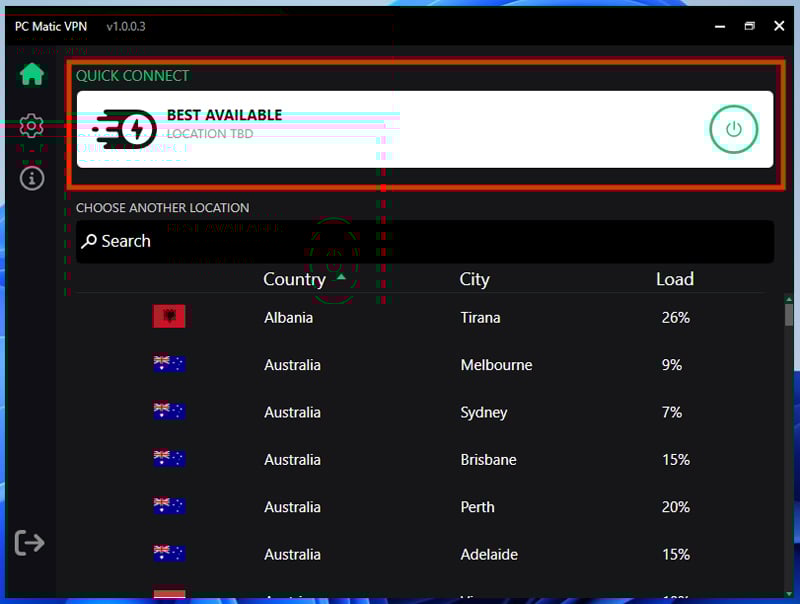Select Tirana city in Albania row
The width and height of the screenshot is (800, 604).
pyautogui.click(x=480, y=317)
